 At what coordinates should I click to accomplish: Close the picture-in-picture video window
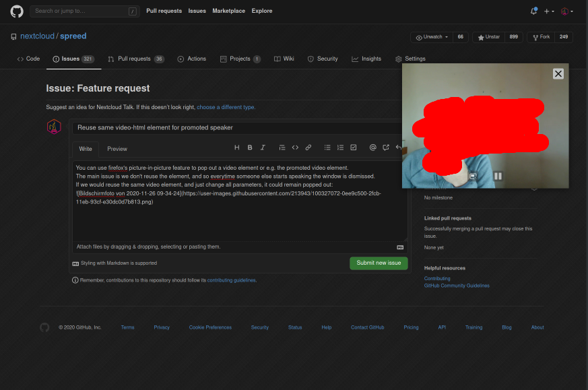click(x=558, y=74)
